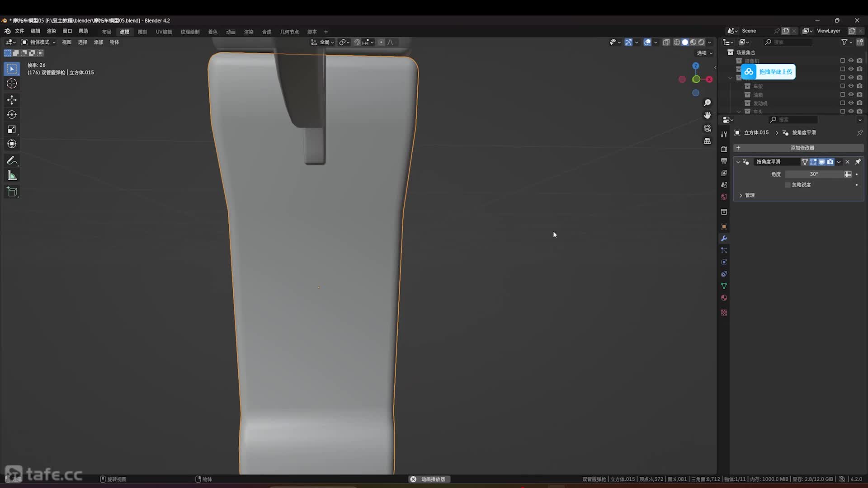
Task: Open the outliner filter dropdown
Action: coord(846,42)
